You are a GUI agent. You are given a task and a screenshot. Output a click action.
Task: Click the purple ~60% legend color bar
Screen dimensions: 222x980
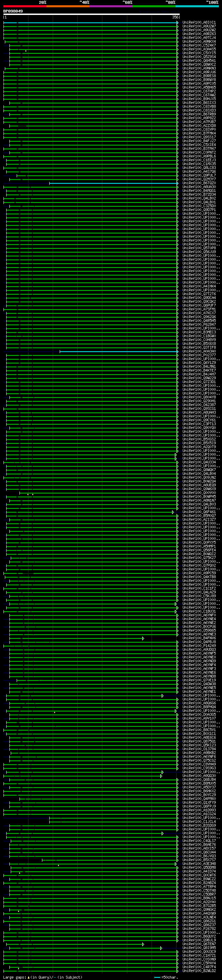(111, 6)
